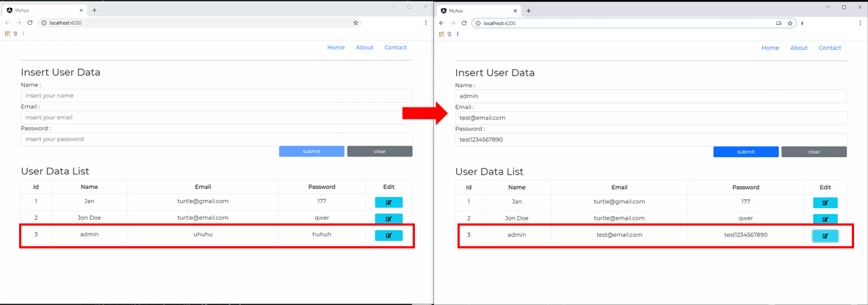The image size is (868, 305).
Task: Open Chrome menu in left window
Action: coord(426,23)
